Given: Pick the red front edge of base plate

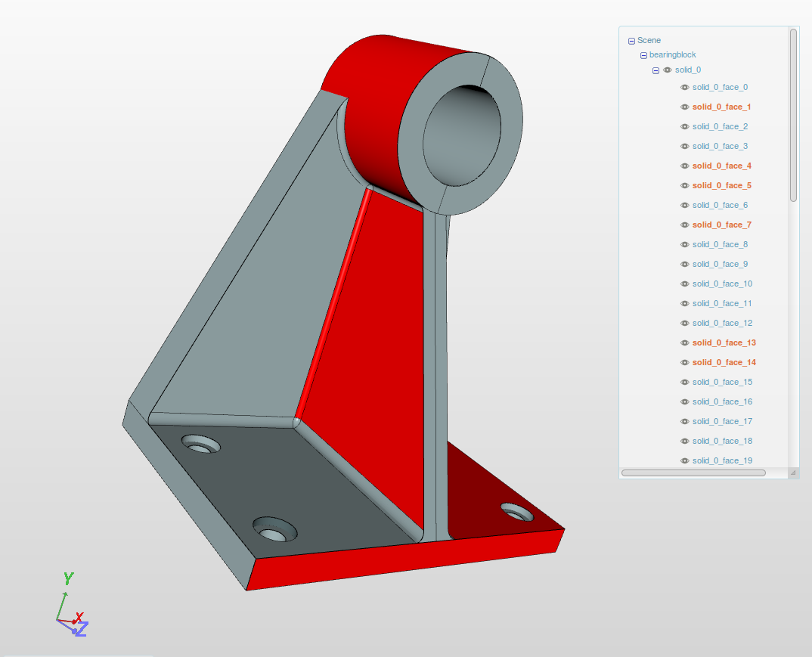Looking at the screenshot, I should tap(404, 559).
